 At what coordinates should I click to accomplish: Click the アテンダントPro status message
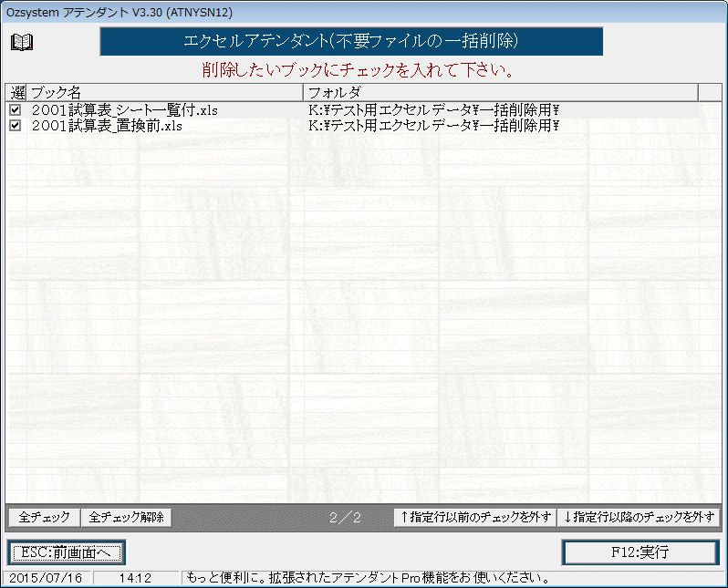tap(368, 578)
